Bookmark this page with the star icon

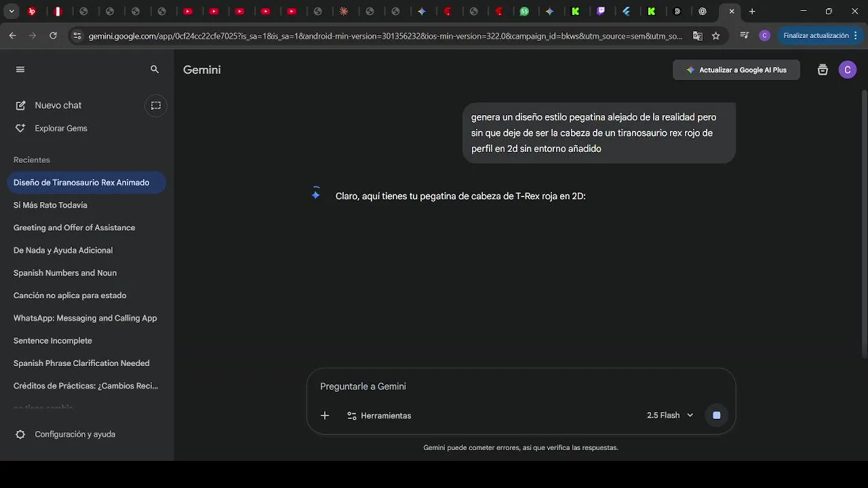(716, 36)
